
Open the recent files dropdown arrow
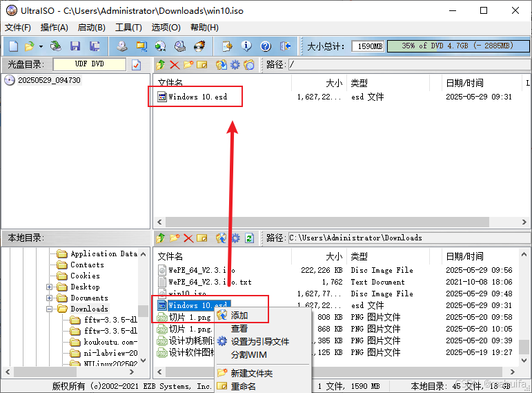(x=41, y=46)
